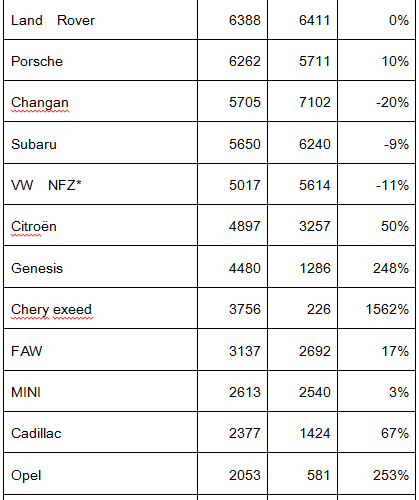
Task: Click the MINI brand cell
Action: [x=100, y=391]
